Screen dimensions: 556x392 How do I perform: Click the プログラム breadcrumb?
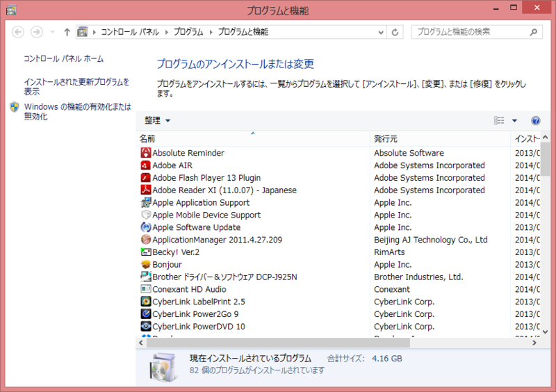tap(188, 32)
